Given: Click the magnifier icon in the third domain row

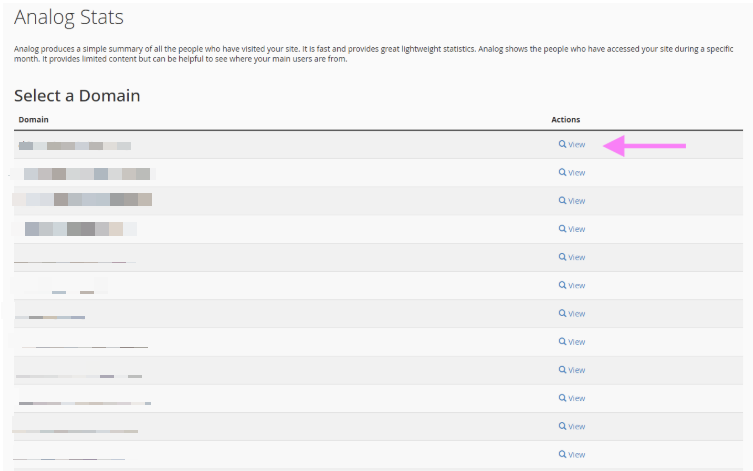Looking at the screenshot, I should [x=562, y=201].
